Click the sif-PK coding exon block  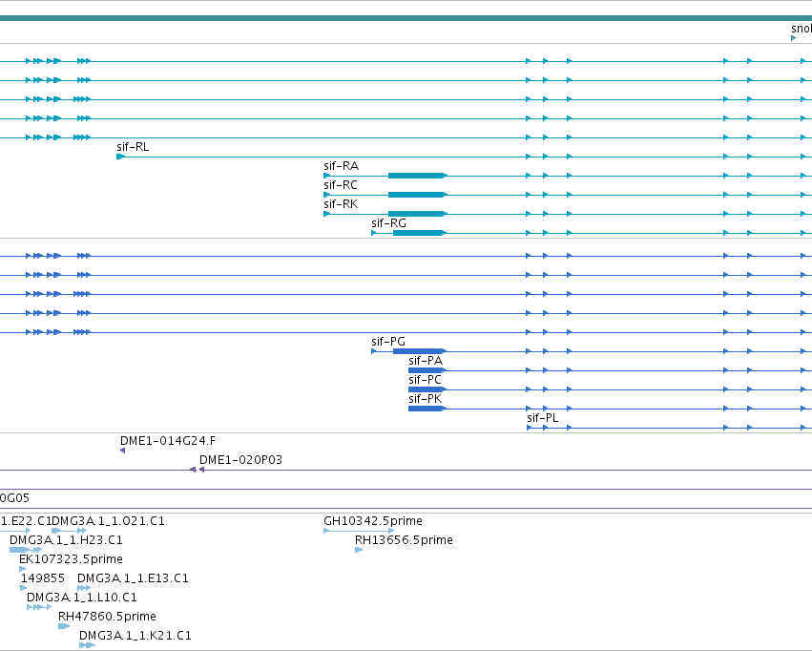pos(427,409)
